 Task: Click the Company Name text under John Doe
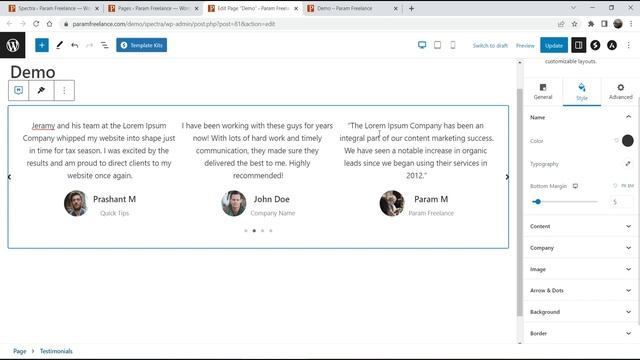click(272, 213)
